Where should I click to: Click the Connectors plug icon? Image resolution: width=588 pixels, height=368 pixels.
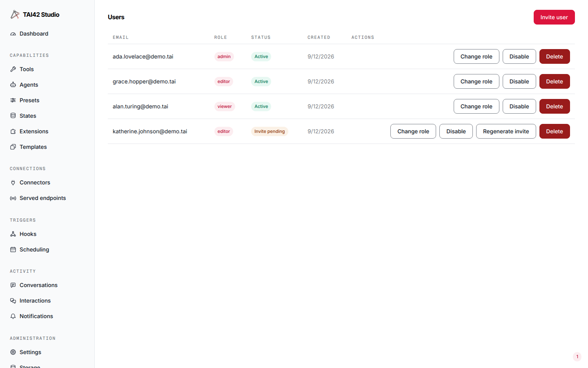(13, 183)
